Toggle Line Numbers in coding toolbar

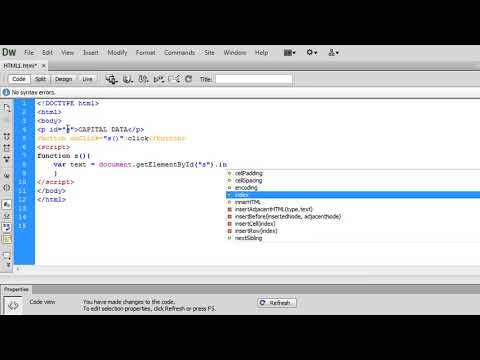tap(7, 204)
